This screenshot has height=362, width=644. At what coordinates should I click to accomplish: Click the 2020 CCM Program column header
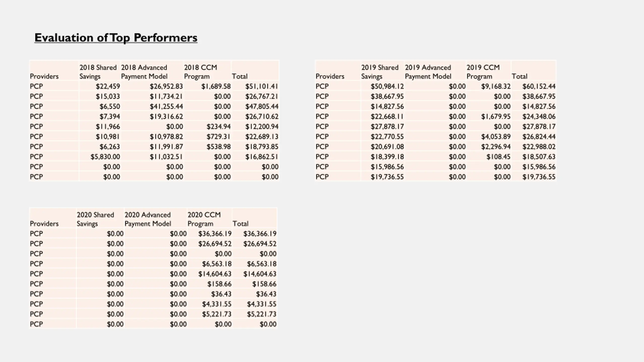(204, 219)
